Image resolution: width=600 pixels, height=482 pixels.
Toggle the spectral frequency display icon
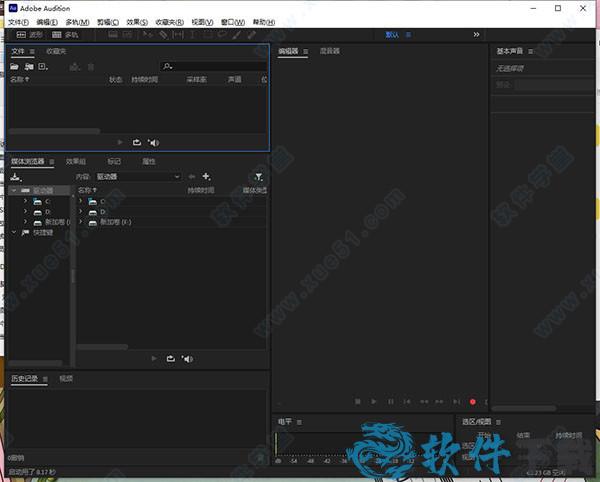(x=113, y=35)
